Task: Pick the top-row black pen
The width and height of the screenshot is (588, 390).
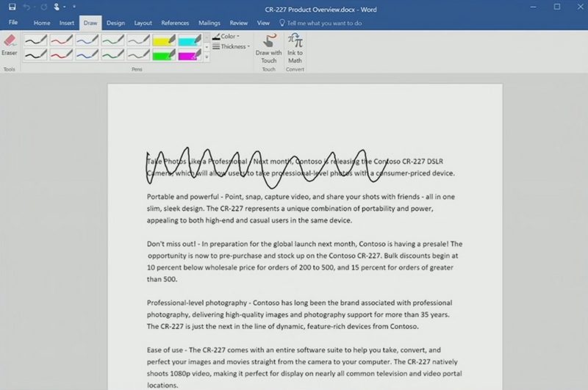Action: point(35,40)
